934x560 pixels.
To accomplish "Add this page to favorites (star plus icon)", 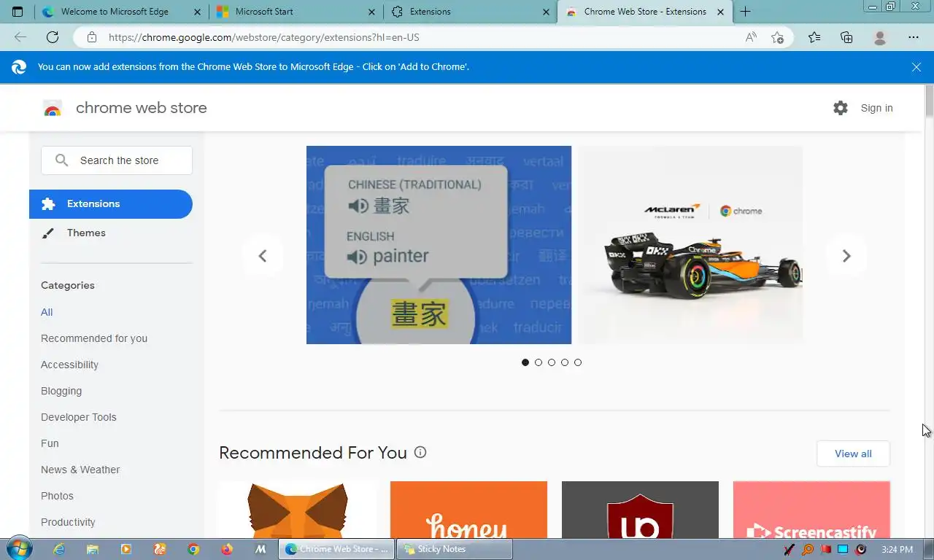I will click(777, 37).
